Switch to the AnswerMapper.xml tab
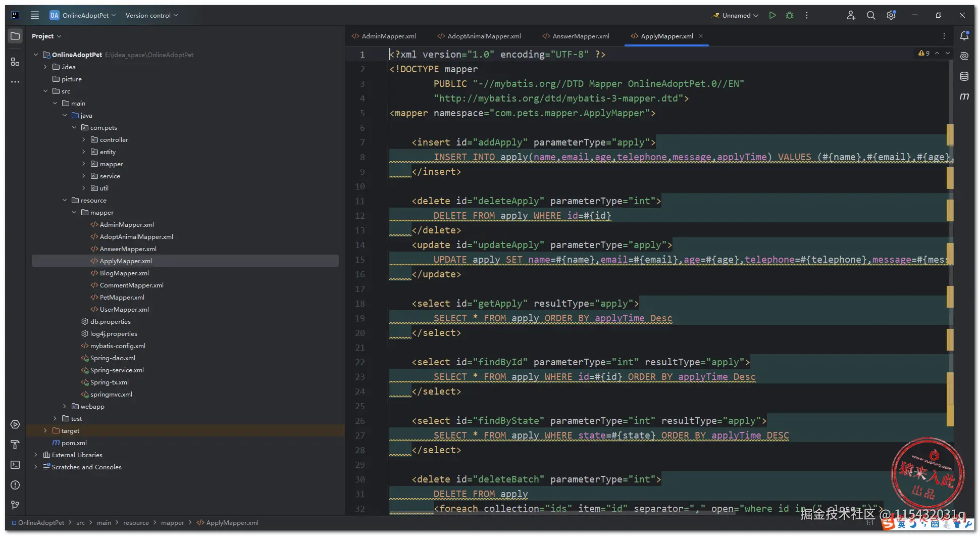This screenshot has width=980, height=536. click(x=580, y=36)
